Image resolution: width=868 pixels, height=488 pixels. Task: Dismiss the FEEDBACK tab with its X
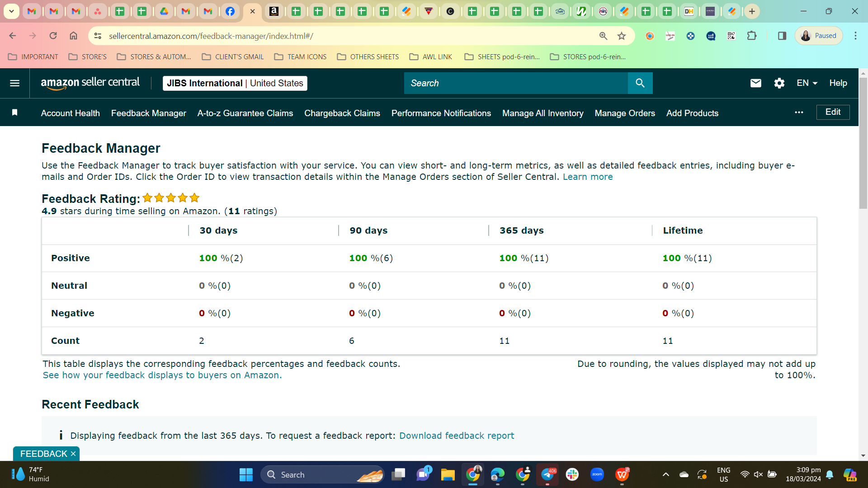(x=73, y=454)
